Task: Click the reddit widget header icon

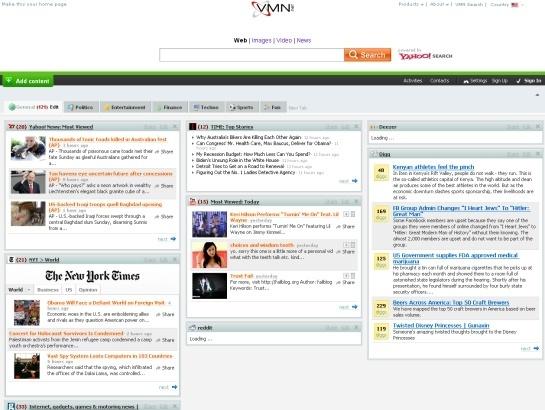Action: (193, 327)
